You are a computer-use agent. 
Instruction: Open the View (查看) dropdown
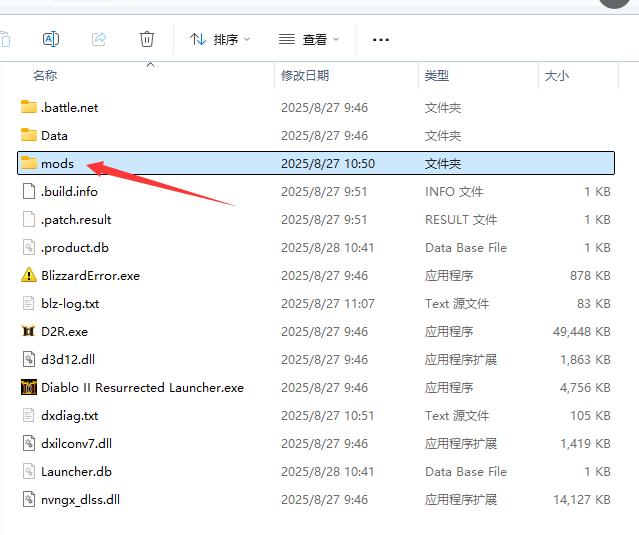click(x=309, y=40)
